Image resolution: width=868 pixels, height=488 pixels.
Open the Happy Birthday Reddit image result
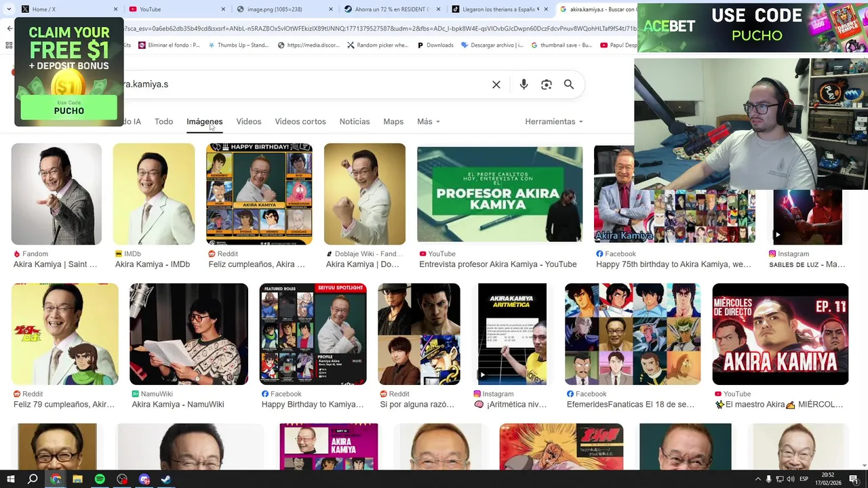(x=259, y=194)
